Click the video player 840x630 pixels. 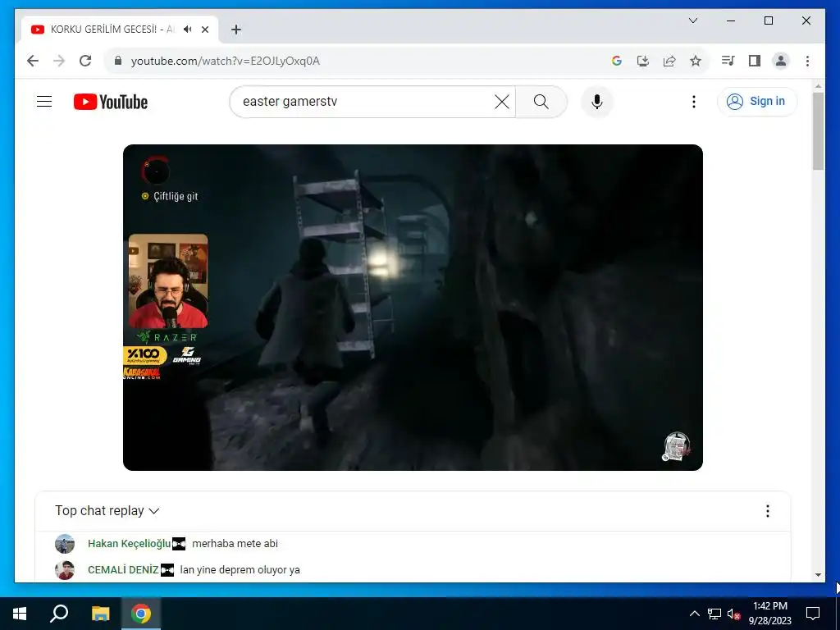413,308
